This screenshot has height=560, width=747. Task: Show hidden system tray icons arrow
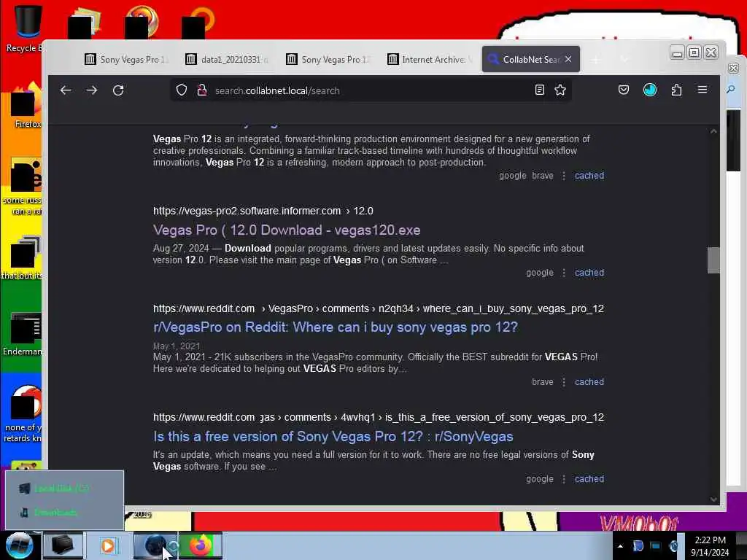tap(620, 545)
